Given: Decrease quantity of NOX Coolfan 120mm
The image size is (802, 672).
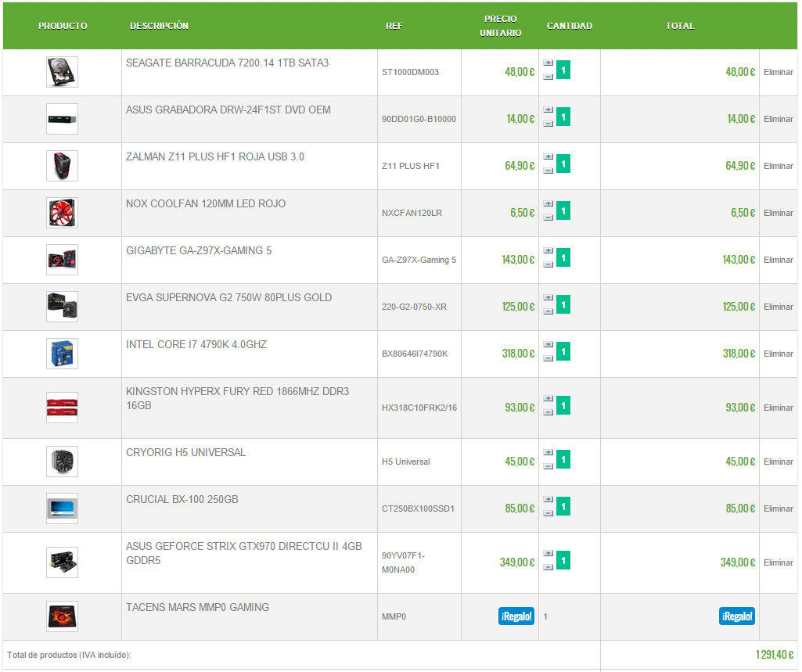Looking at the screenshot, I should pos(548,217).
